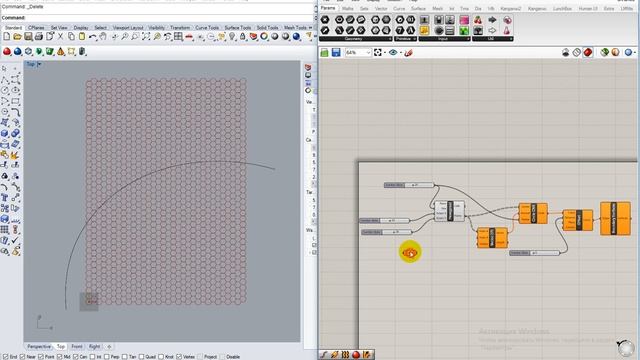Click the cherry icon in Grasshopper Util group
640x360 pixels.
coord(478,20)
